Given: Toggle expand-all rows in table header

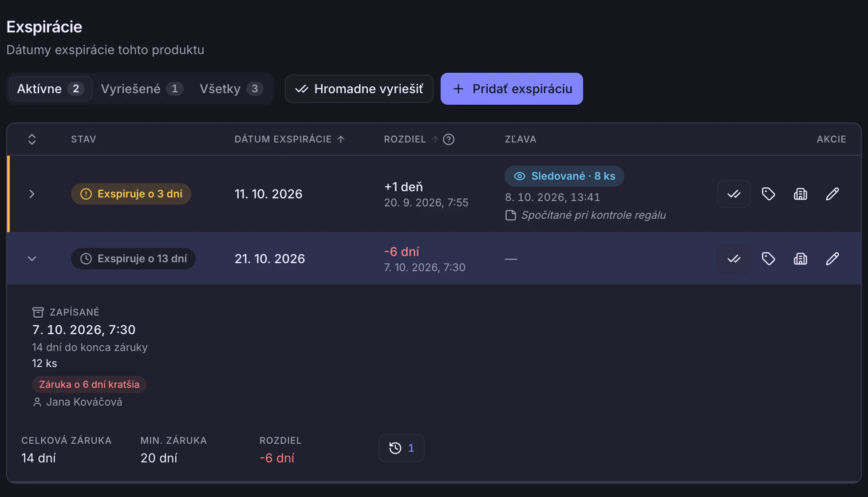Looking at the screenshot, I should (x=32, y=139).
